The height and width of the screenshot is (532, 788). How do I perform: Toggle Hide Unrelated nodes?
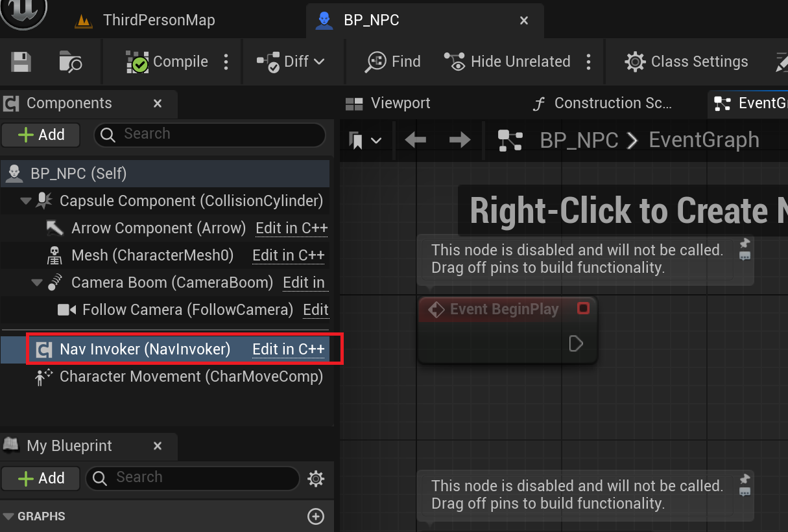click(507, 62)
